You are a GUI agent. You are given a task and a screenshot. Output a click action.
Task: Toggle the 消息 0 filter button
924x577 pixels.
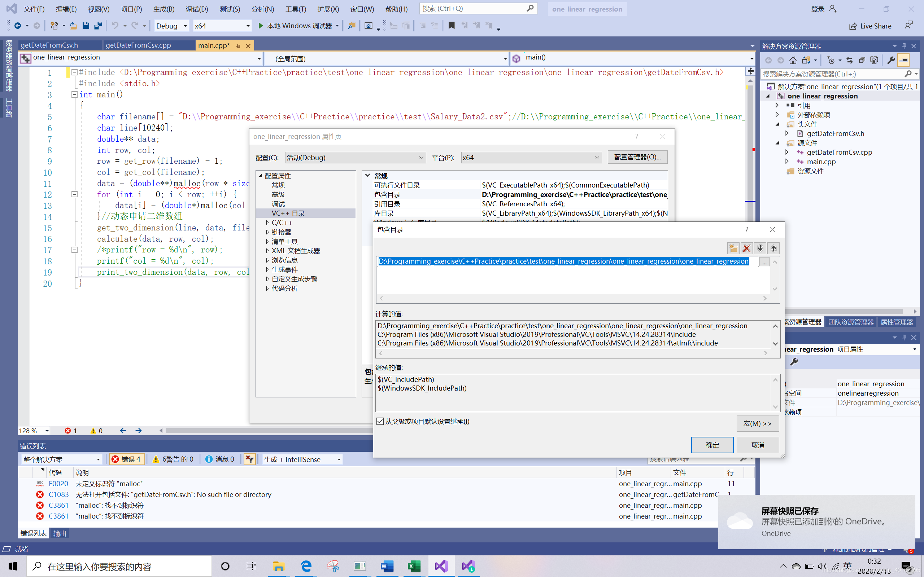click(220, 459)
